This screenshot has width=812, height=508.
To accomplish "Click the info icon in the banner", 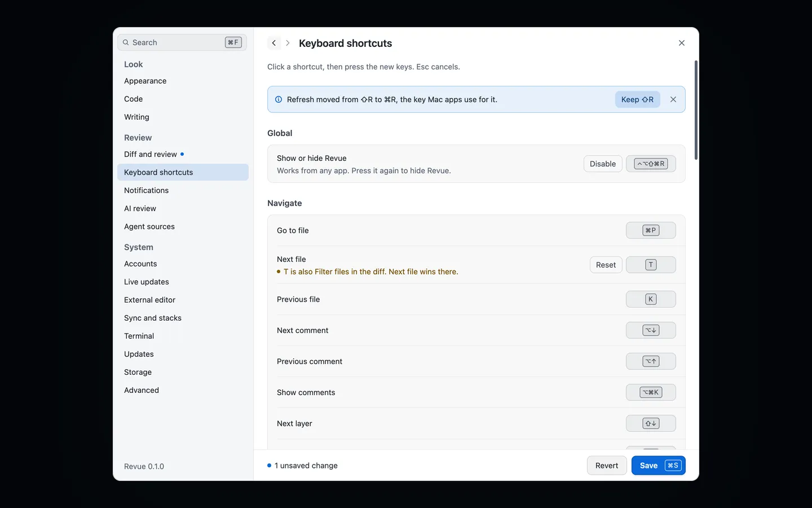I will pyautogui.click(x=279, y=99).
